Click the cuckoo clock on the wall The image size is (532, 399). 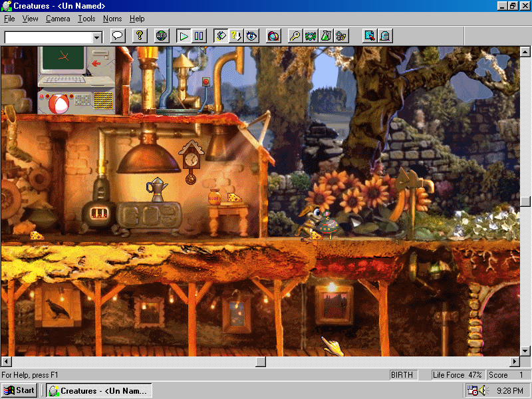pos(191,162)
